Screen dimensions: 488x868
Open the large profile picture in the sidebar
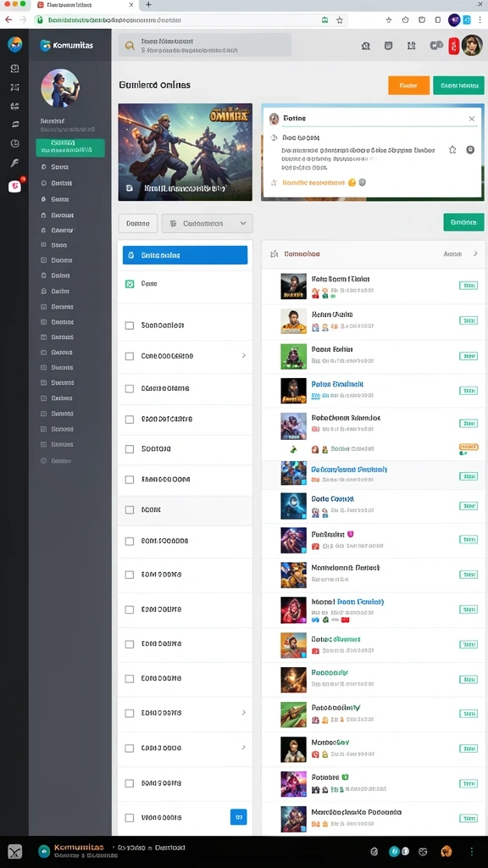tap(60, 88)
